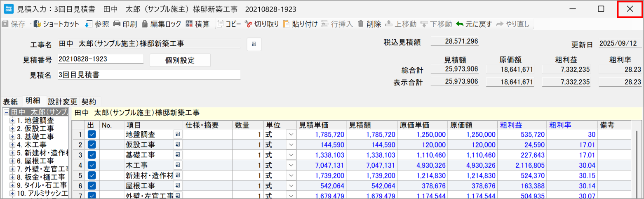Print the estimate with 印刷
Screen dimensions: 644x199
(x=117, y=24)
